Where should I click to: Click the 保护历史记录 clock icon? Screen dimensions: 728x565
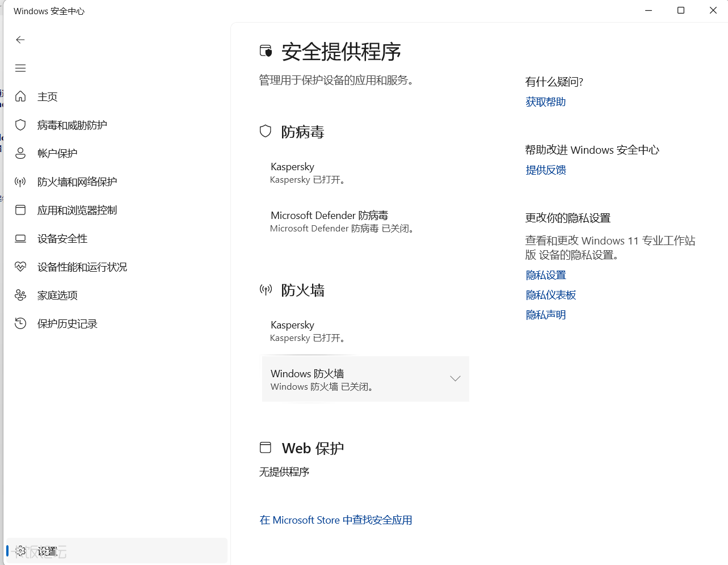(20, 323)
